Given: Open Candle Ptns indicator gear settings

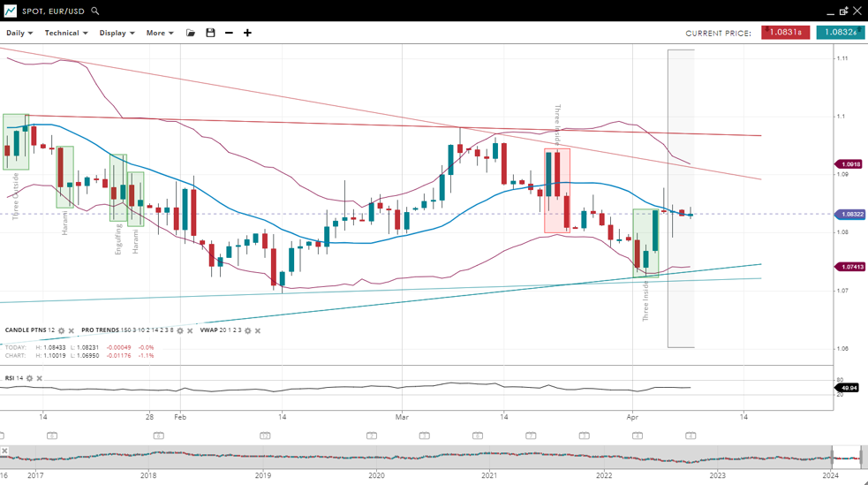Looking at the screenshot, I should click(62, 330).
